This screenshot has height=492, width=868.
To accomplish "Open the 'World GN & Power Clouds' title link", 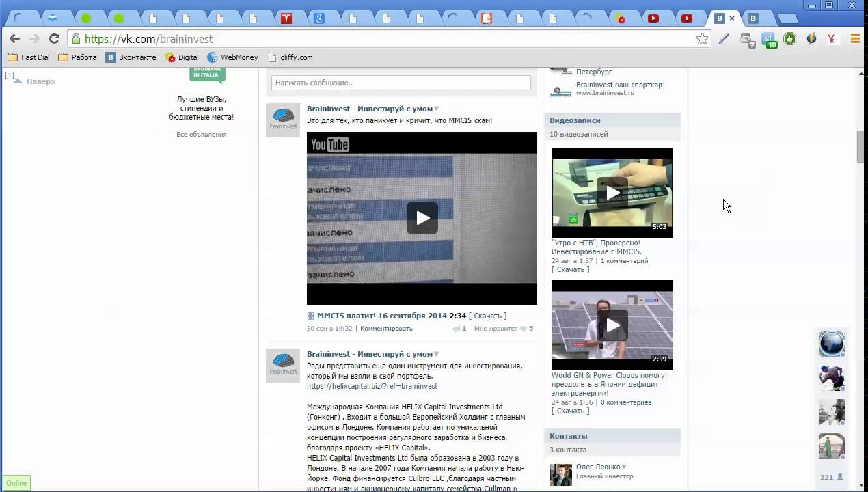I will click(x=610, y=384).
